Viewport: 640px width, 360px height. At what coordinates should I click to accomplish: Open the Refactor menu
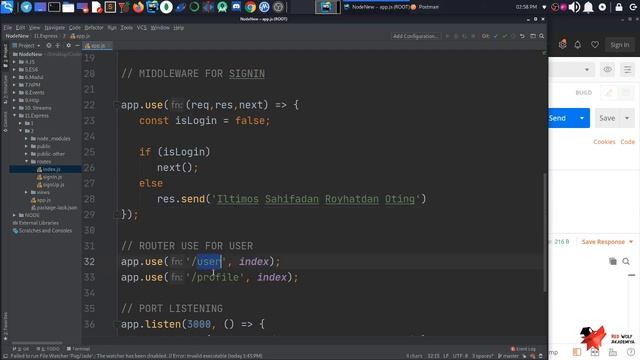point(94,28)
